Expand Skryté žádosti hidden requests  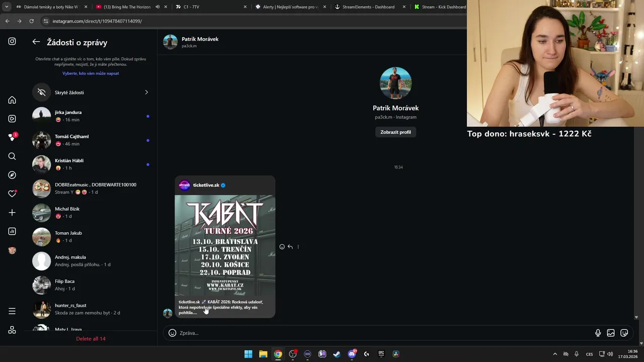click(91, 93)
